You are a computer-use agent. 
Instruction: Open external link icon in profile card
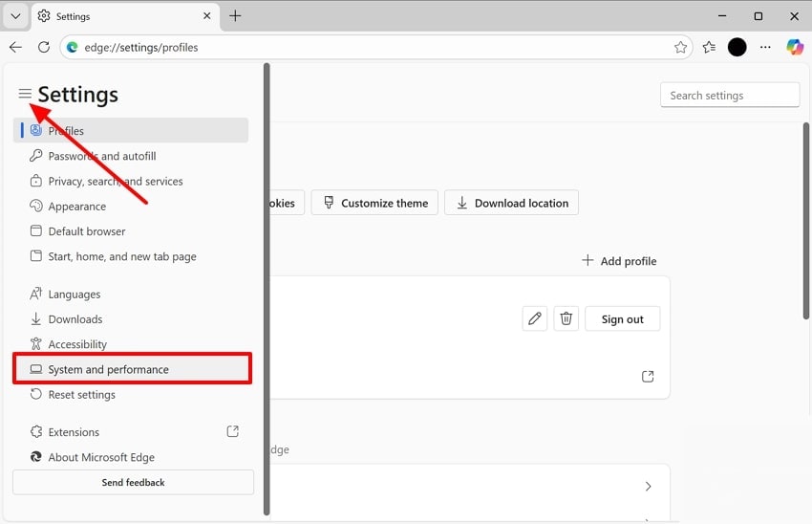[x=648, y=377]
